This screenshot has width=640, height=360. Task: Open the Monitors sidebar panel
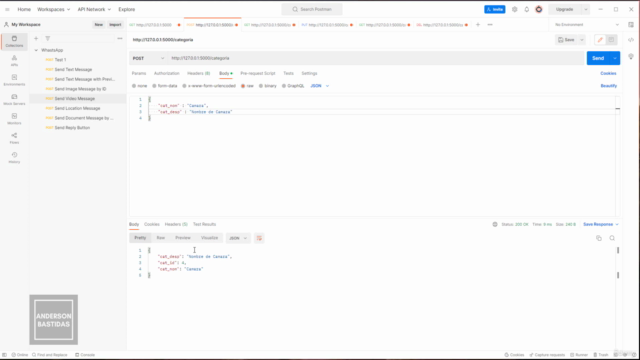14,119
